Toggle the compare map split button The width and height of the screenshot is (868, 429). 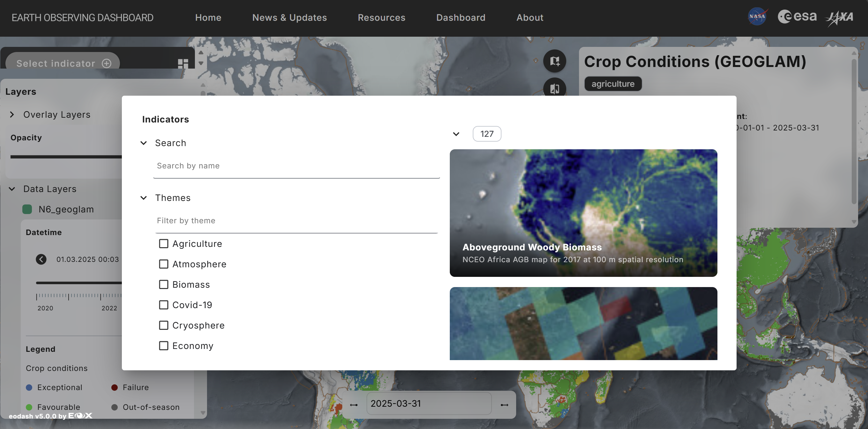554,89
